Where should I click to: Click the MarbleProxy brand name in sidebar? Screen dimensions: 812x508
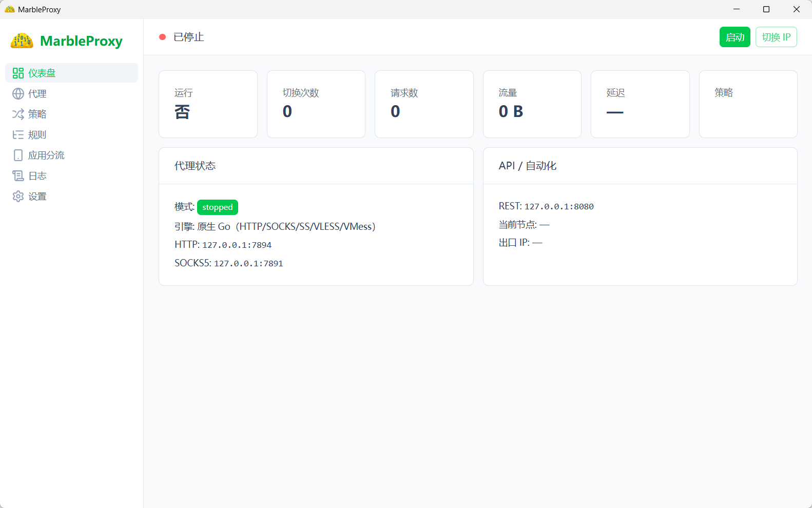coord(81,41)
